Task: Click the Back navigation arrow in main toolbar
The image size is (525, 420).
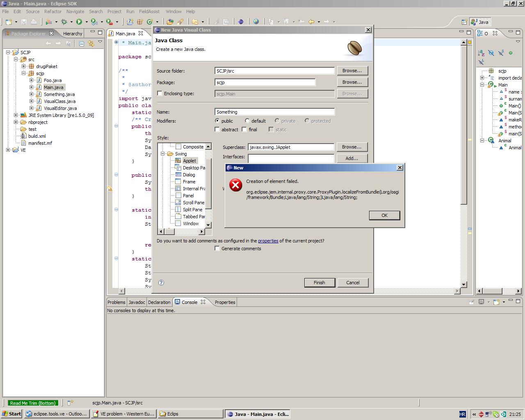Action: (311, 22)
